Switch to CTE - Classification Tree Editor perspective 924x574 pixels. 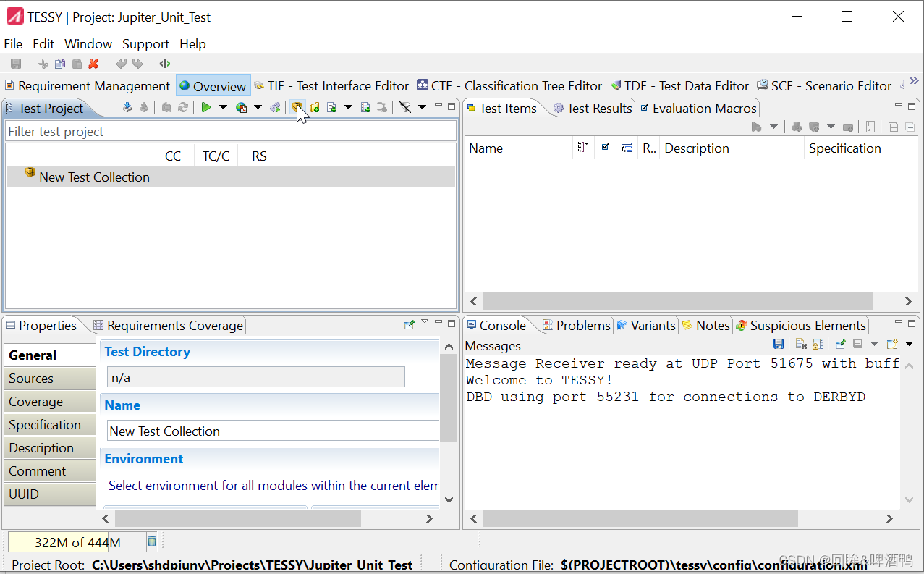click(x=509, y=85)
